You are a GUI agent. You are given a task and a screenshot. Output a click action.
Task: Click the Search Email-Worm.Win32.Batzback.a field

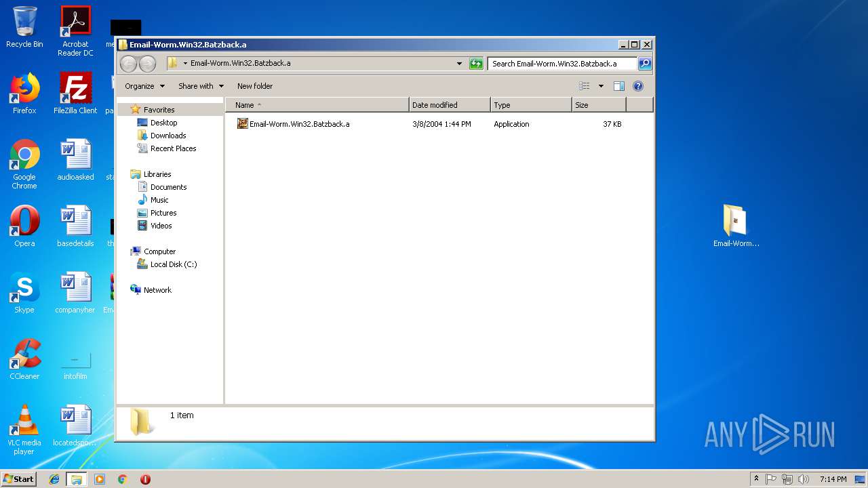point(562,64)
